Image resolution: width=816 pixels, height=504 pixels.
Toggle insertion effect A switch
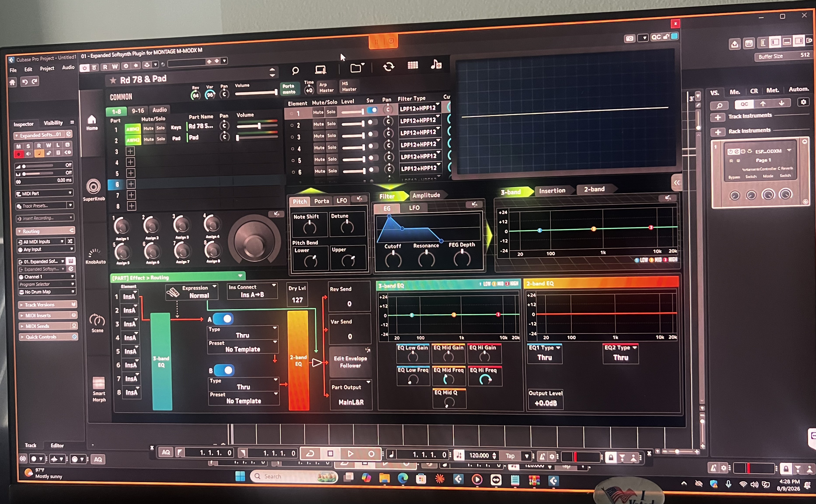(x=223, y=319)
